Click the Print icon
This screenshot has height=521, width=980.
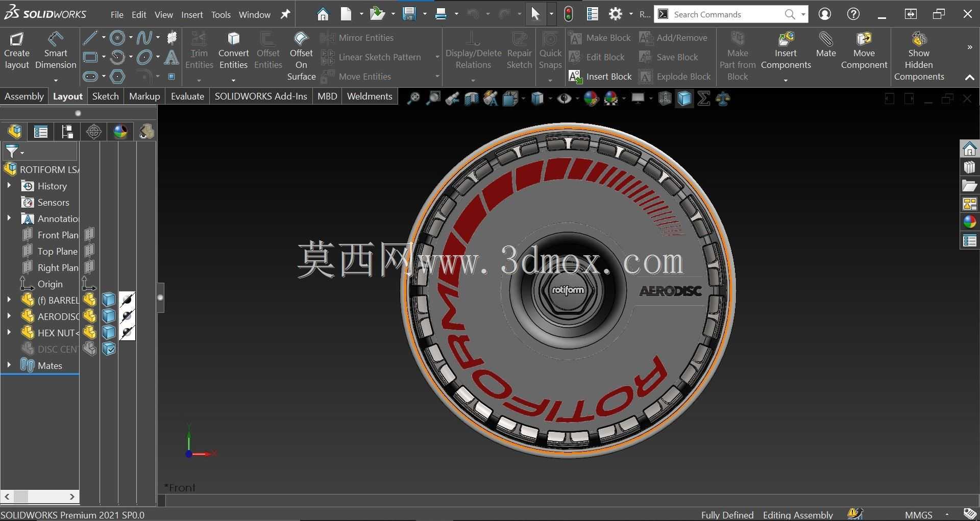click(x=441, y=14)
